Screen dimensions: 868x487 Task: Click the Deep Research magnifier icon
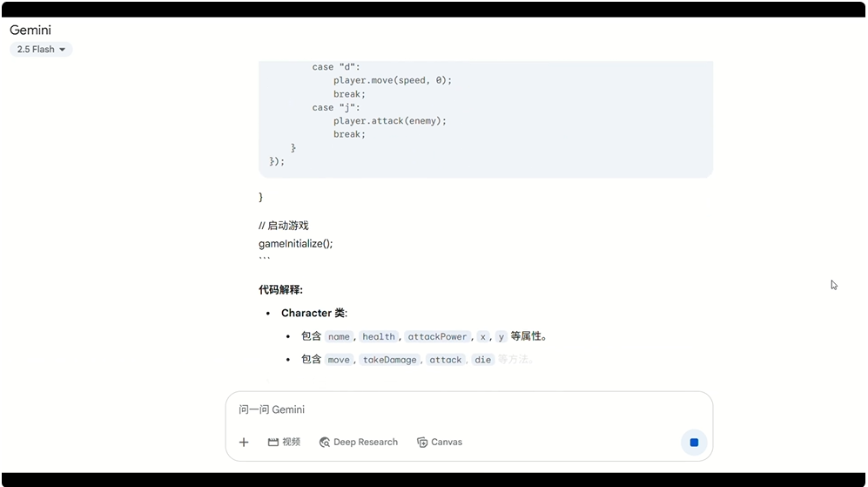[325, 442]
